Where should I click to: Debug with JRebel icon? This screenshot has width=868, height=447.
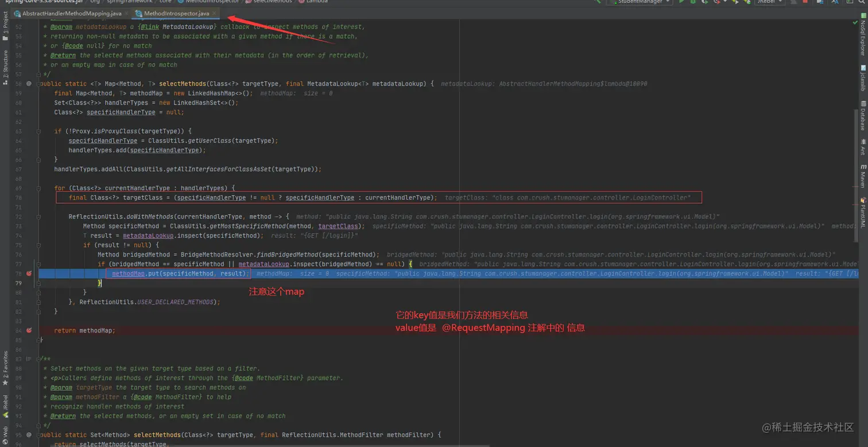tap(746, 2)
